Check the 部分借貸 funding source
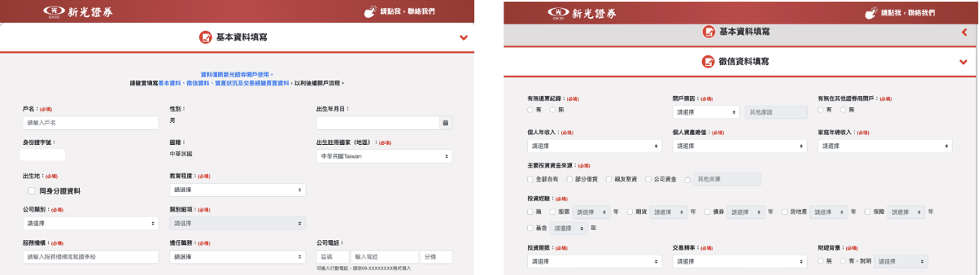 pyautogui.click(x=569, y=179)
